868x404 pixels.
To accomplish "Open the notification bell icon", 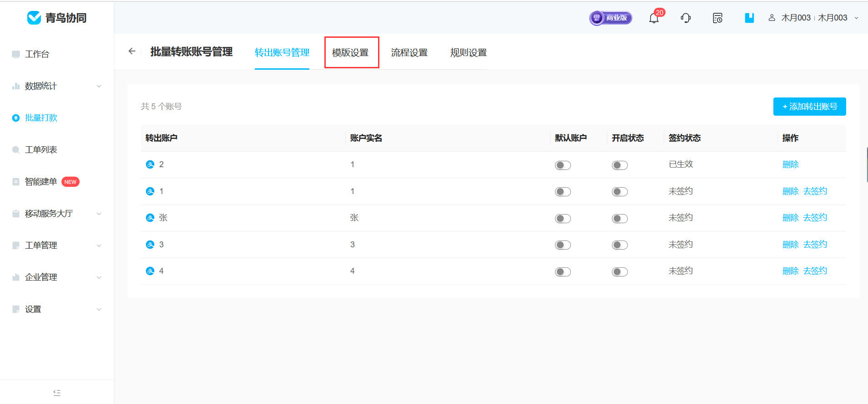I will pyautogui.click(x=654, y=18).
